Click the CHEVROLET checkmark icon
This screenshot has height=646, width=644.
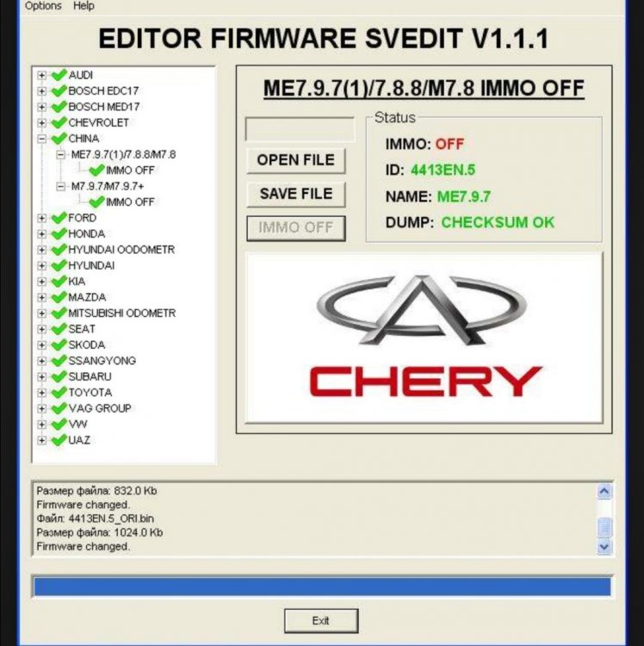pos(59,122)
